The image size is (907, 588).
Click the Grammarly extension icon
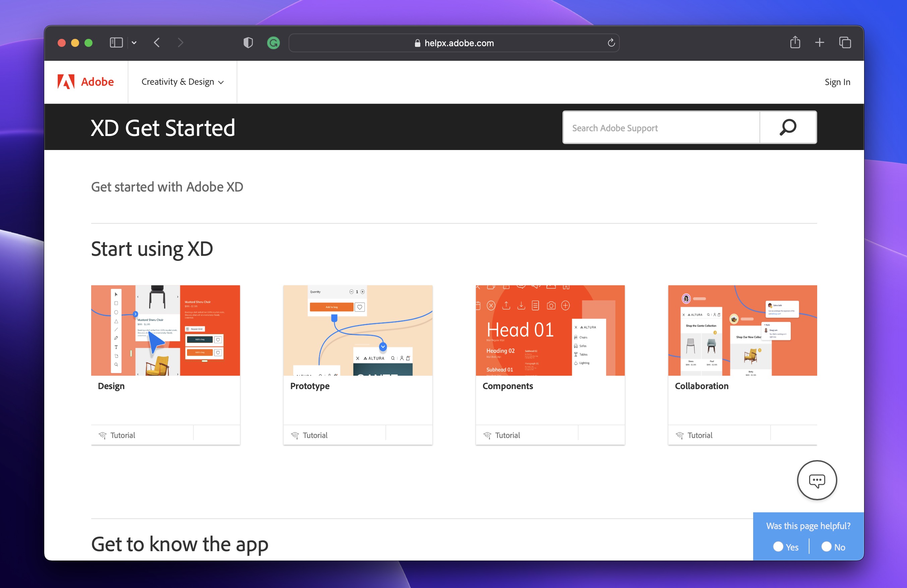coord(274,43)
